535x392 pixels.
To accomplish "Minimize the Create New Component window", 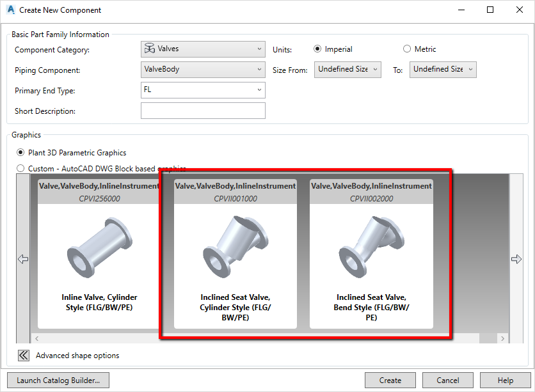I will [x=461, y=10].
